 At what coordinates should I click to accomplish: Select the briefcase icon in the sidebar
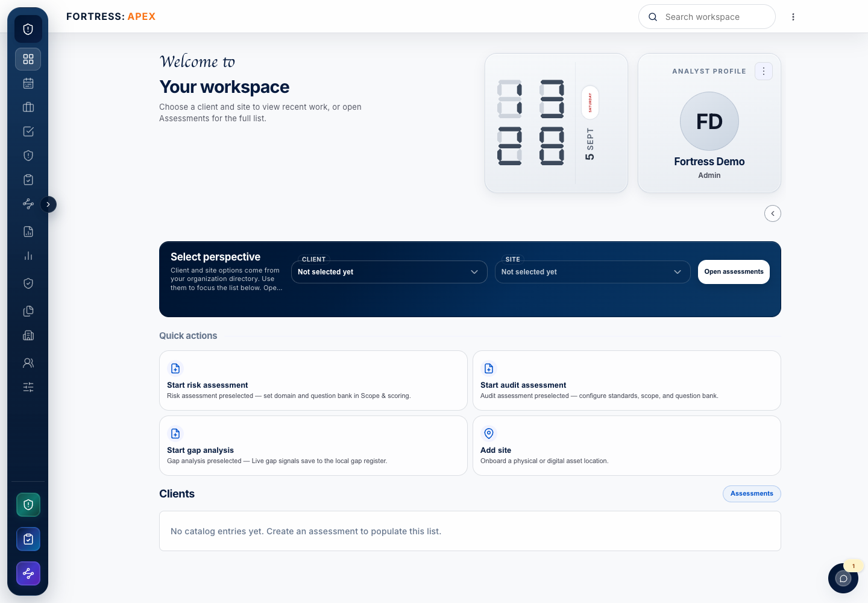pos(28,107)
